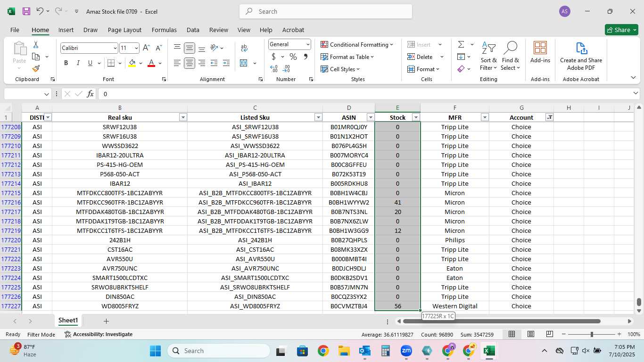Click the AutoSum sigma icon
Image resolution: width=644 pixels, height=362 pixels.
[461, 45]
